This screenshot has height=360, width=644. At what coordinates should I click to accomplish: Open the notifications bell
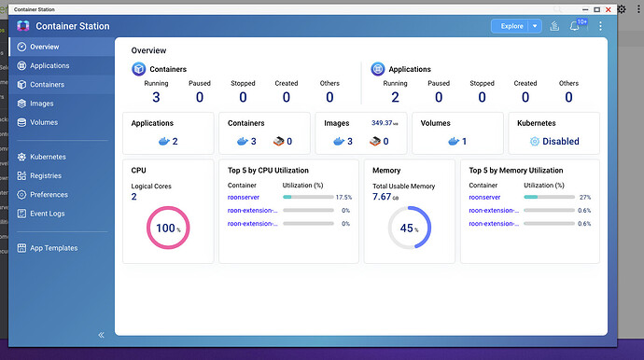click(x=575, y=26)
